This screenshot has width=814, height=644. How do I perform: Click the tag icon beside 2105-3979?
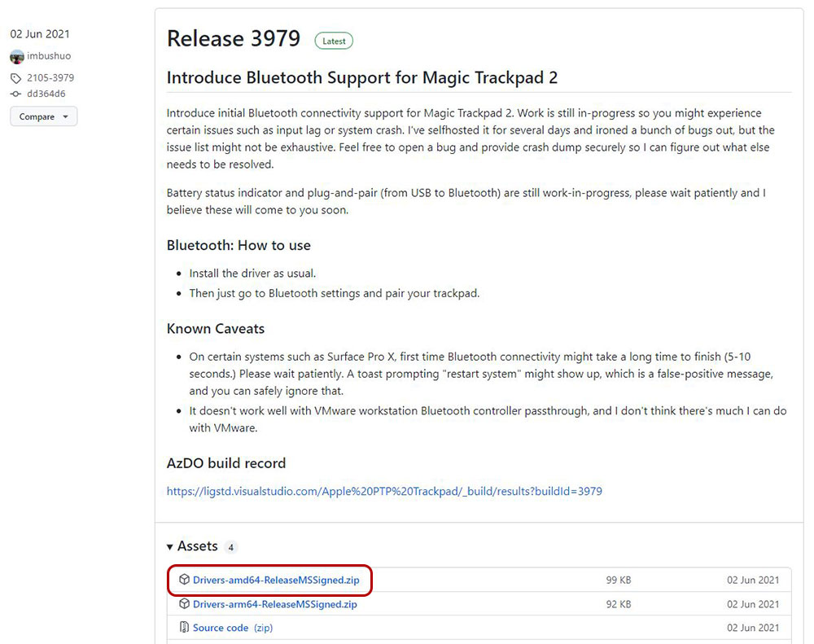pos(16,78)
